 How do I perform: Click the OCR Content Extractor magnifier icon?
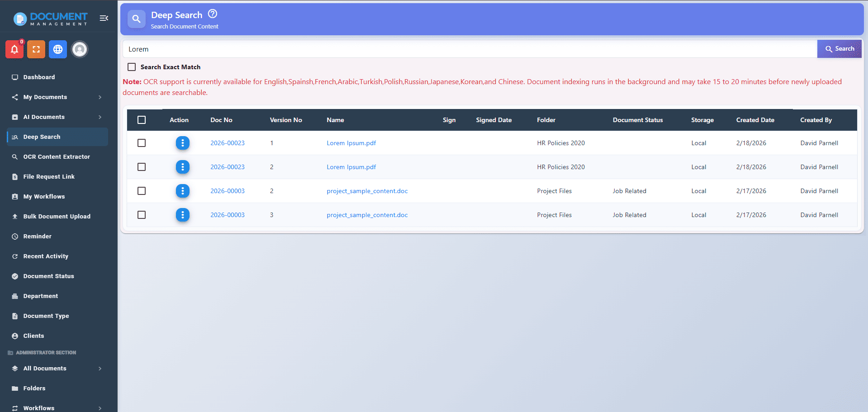coord(15,157)
